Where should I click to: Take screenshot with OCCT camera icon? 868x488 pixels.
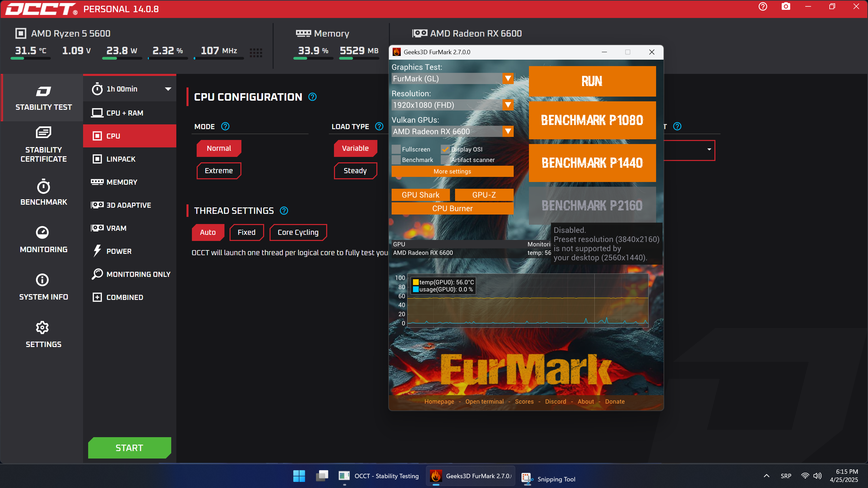[x=786, y=7]
